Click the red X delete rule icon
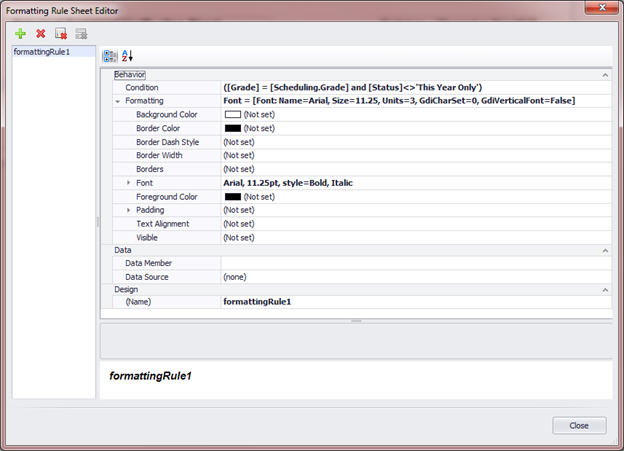624x451 pixels. 41,33
